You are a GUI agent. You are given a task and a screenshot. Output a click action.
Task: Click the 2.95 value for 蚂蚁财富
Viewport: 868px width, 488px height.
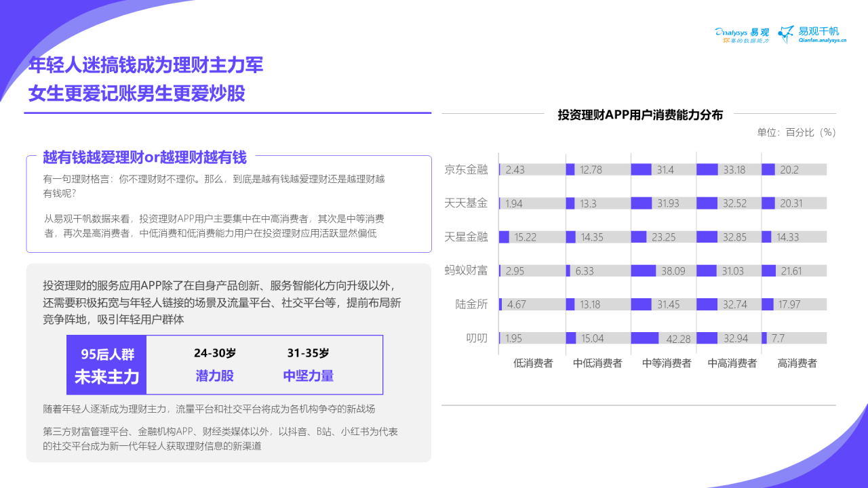[x=515, y=271]
